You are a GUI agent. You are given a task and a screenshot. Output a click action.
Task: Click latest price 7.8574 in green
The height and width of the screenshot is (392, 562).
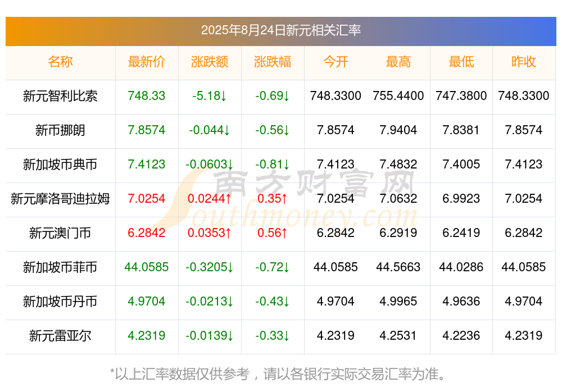point(147,130)
